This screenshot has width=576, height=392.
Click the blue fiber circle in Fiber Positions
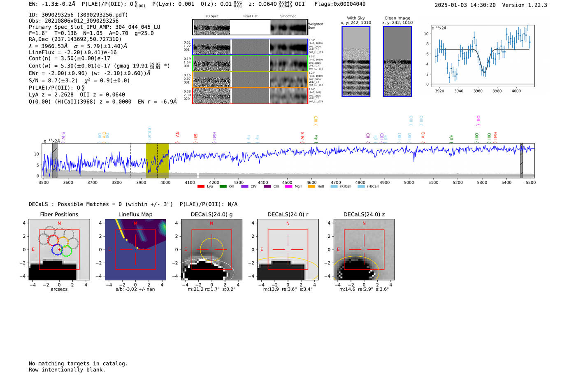pyautogui.click(x=57, y=249)
